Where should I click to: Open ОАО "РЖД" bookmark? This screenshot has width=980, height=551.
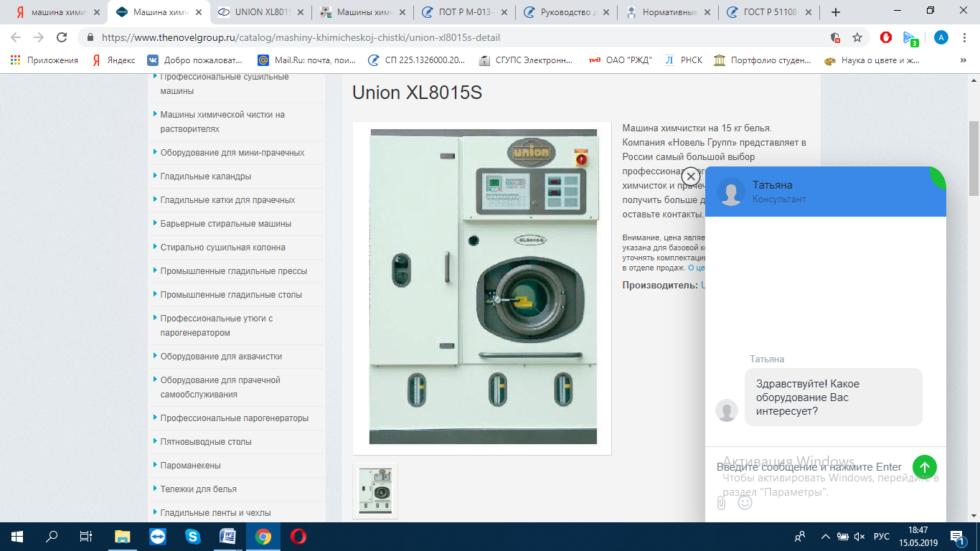tap(620, 60)
